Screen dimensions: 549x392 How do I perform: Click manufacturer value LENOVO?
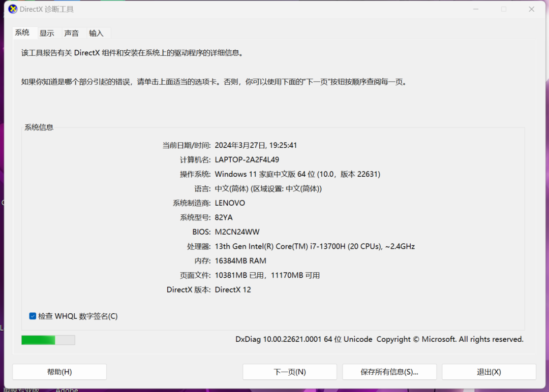[x=230, y=203]
